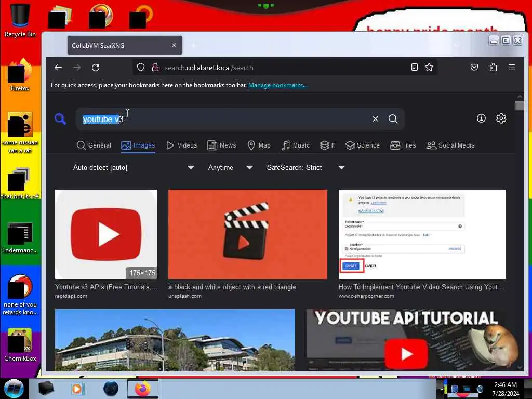Click the www.c-sharpcorner.com source text
This screenshot has width=532, height=399.
[x=366, y=296]
